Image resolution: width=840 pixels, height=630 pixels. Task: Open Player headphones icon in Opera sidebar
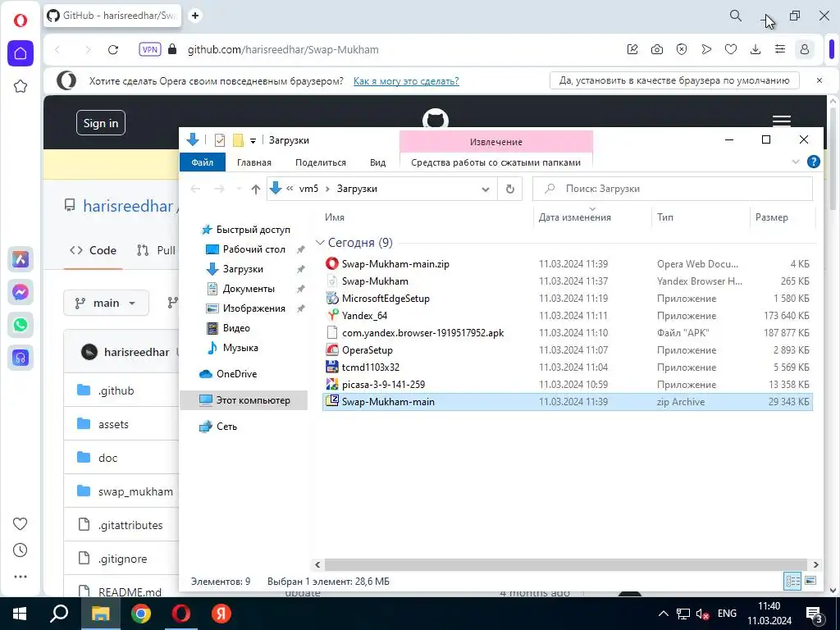21,358
